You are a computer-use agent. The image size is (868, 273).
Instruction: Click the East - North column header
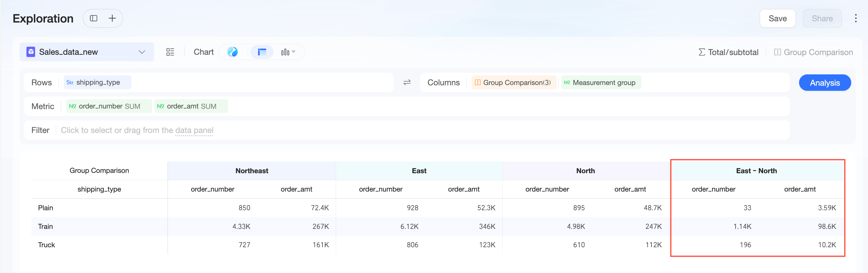point(756,171)
